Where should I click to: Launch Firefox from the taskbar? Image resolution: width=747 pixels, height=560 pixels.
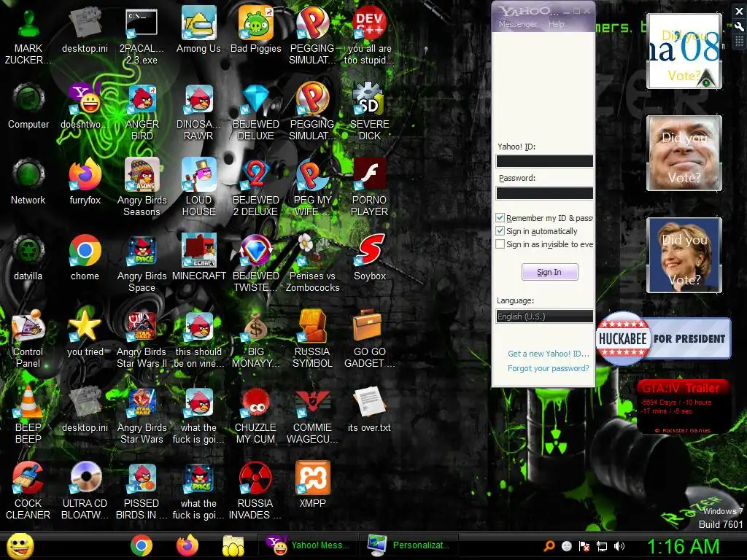tap(187, 545)
